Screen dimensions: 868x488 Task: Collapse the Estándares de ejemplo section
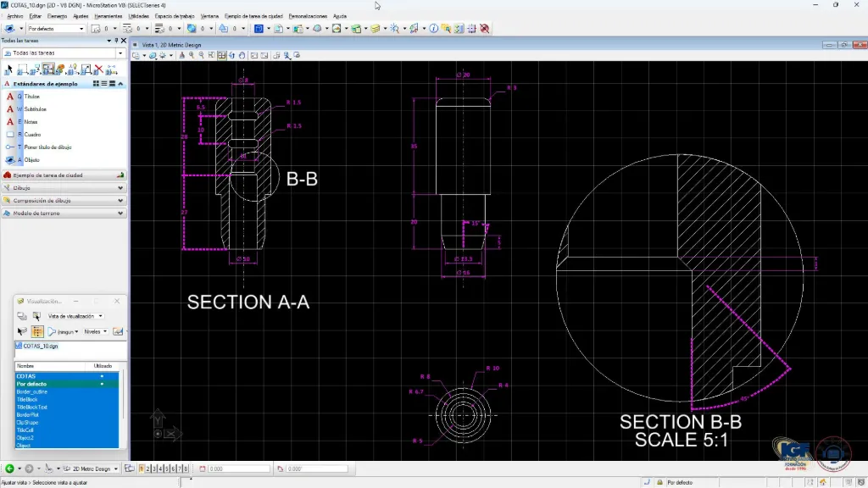point(120,84)
